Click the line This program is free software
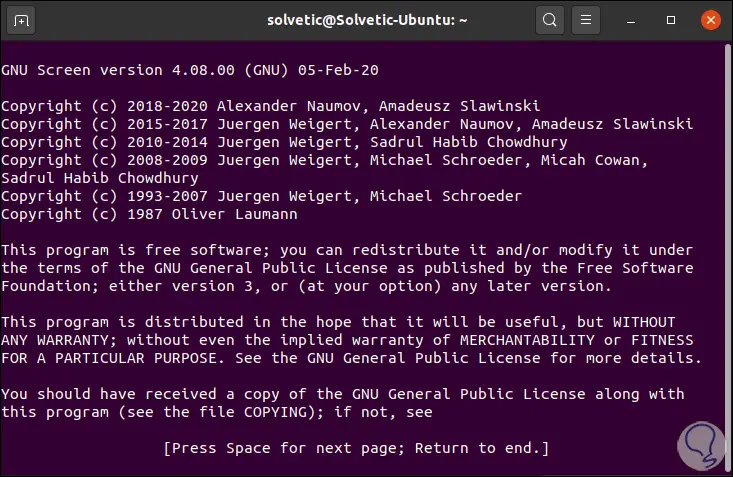Screen dimensions: 733x477 pos(347,250)
